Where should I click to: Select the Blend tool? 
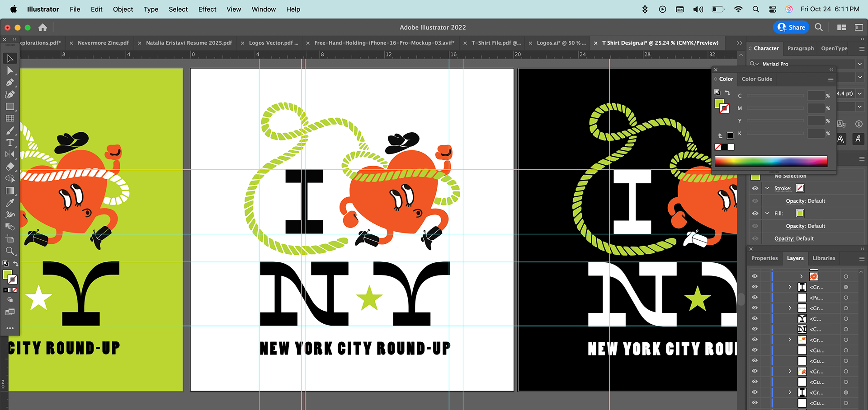10,227
